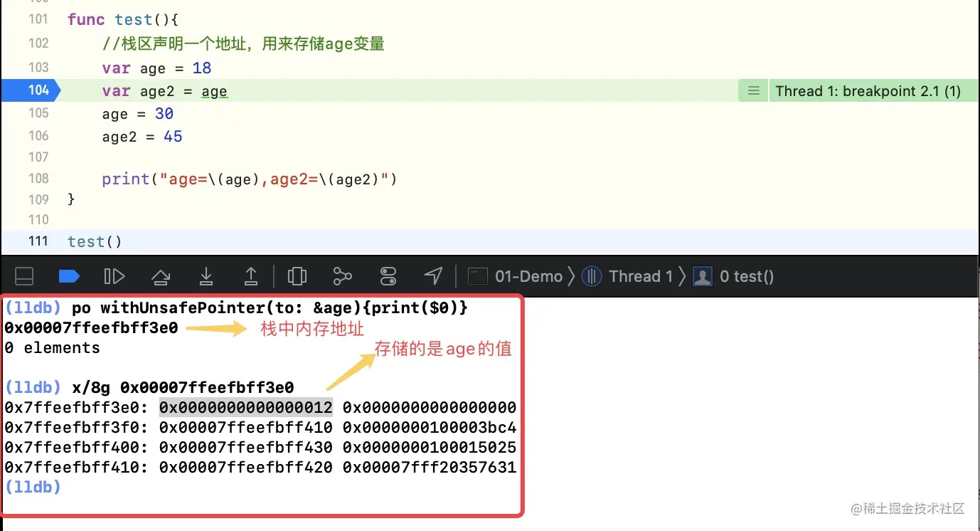Click the value 0x0000000100015025
This screenshot has width=980, height=531.
pos(430,448)
